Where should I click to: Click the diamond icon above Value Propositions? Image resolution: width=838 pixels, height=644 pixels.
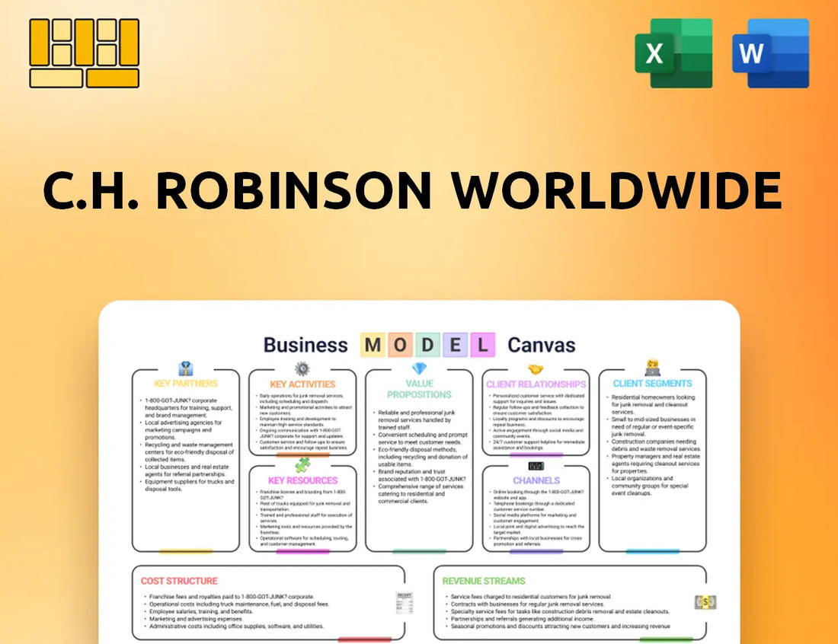click(x=419, y=368)
